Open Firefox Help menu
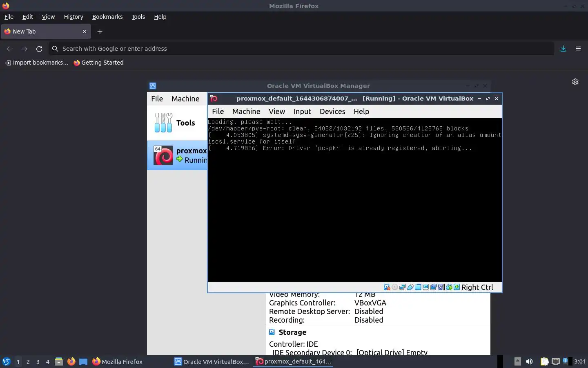 pyautogui.click(x=160, y=17)
